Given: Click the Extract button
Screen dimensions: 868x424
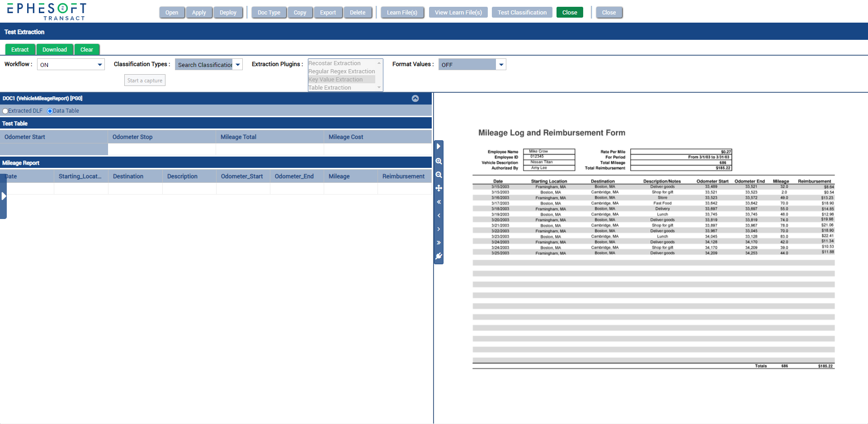Looking at the screenshot, I should point(20,49).
